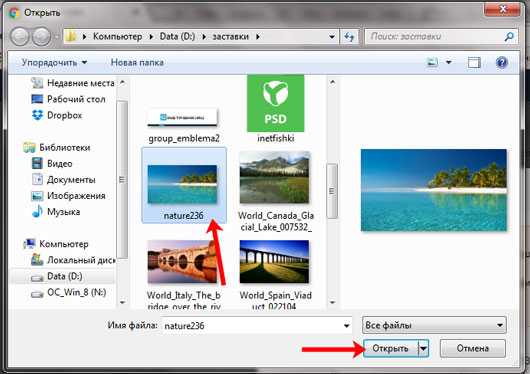Select Dropbox text in sidebar
Viewport: 530px width, 374px height.
pos(65,115)
